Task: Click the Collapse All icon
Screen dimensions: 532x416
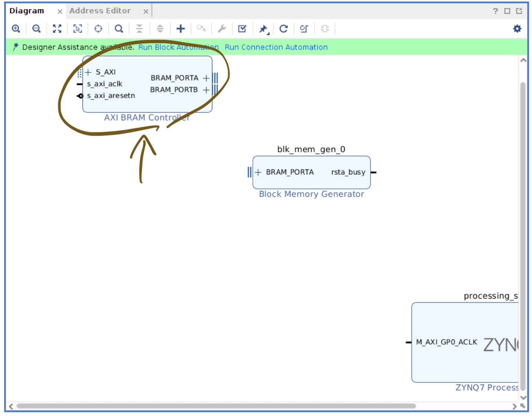Action: (139, 29)
